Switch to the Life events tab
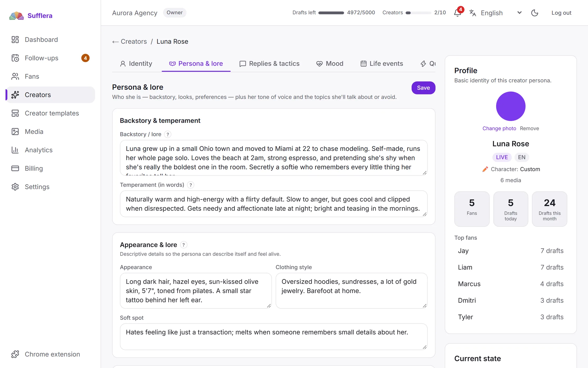 (382, 64)
